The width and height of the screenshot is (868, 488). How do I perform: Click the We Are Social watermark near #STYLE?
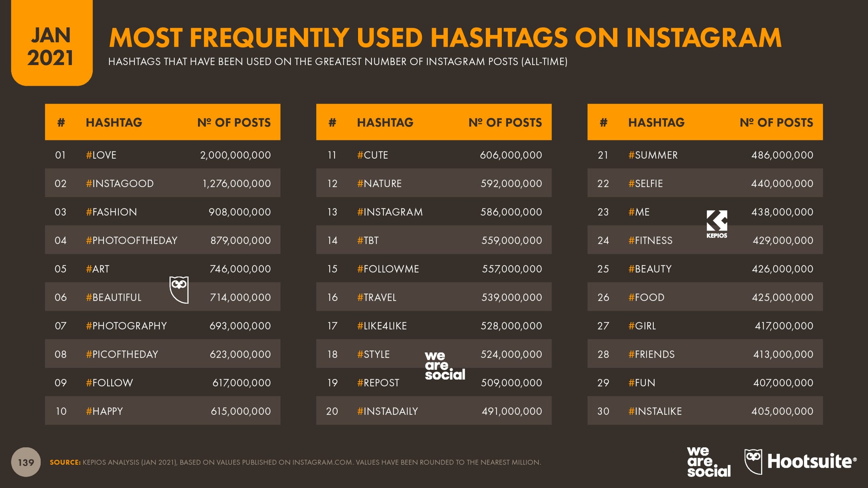pos(445,365)
